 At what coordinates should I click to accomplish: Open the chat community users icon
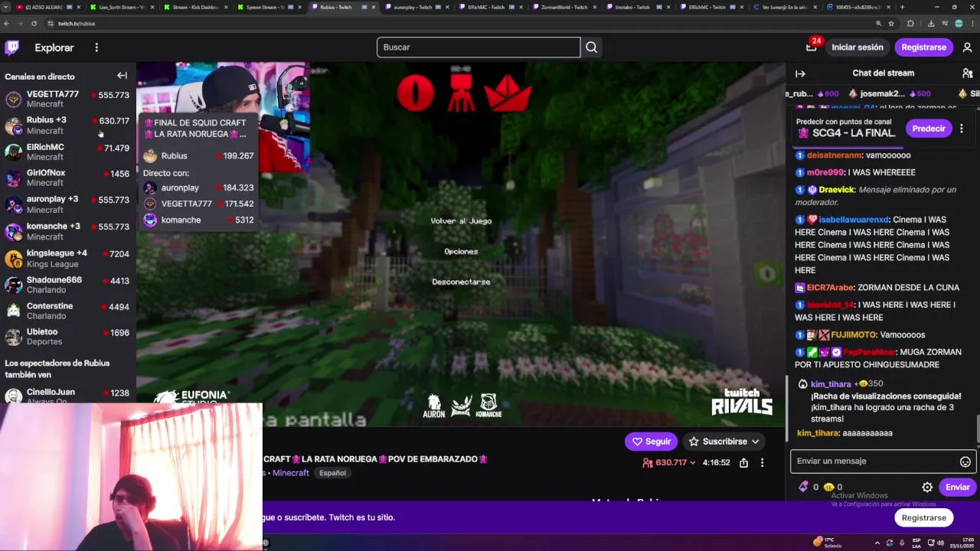tap(967, 73)
